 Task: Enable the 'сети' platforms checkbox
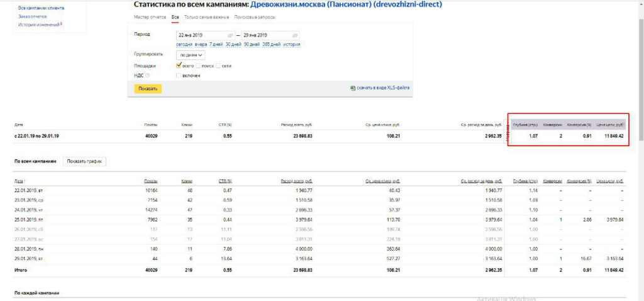[x=218, y=65]
